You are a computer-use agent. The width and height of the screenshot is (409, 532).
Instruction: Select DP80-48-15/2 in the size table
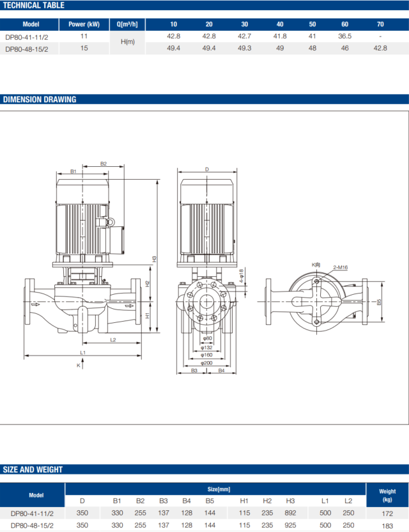click(x=32, y=525)
